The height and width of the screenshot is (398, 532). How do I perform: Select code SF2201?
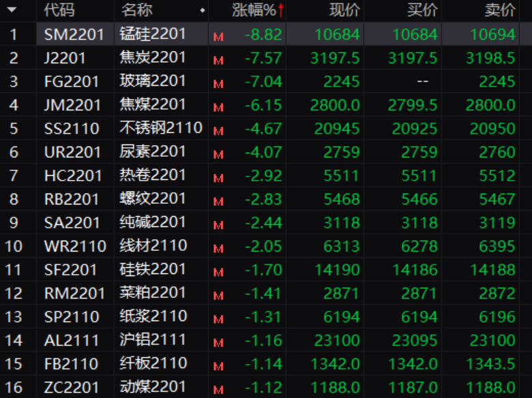pyautogui.click(x=71, y=270)
